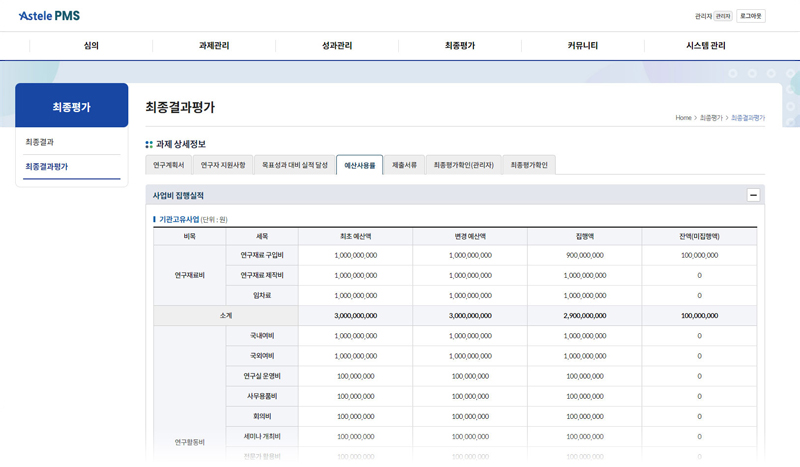Viewport: 800px width, 467px height.
Task: Switch to the 연구자 지원사항 tab
Action: (x=222, y=165)
